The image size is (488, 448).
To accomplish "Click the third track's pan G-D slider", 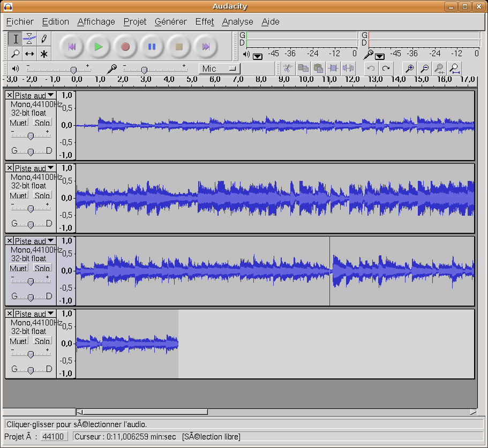I will click(31, 297).
